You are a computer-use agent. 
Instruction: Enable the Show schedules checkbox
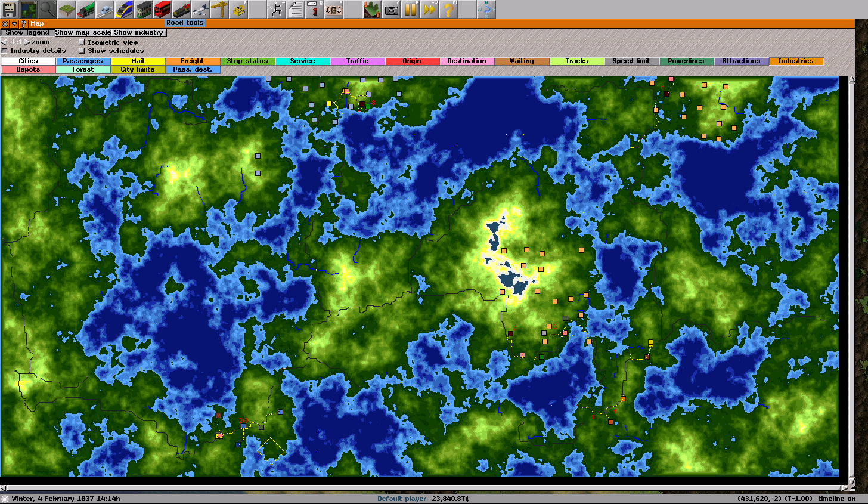point(82,51)
